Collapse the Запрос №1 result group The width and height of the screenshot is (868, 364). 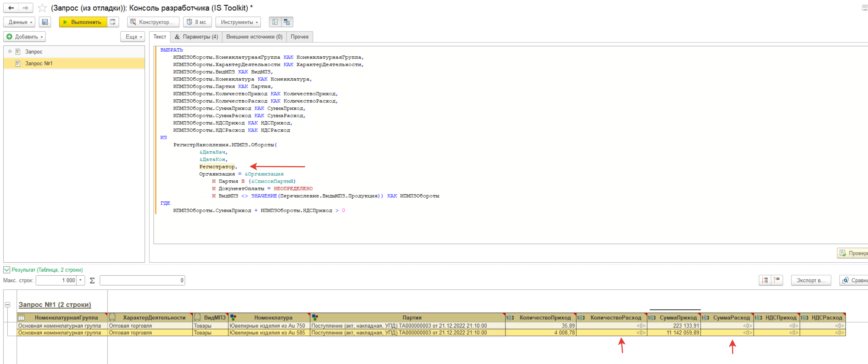click(x=7, y=305)
